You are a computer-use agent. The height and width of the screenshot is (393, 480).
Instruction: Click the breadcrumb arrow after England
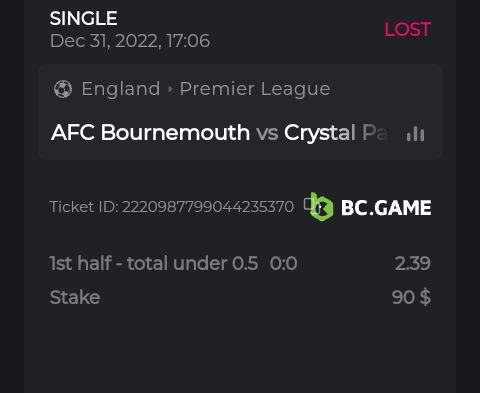tap(170, 89)
